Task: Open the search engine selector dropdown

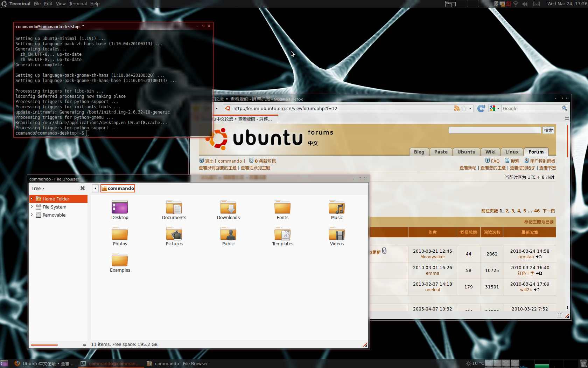Action: click(495, 108)
